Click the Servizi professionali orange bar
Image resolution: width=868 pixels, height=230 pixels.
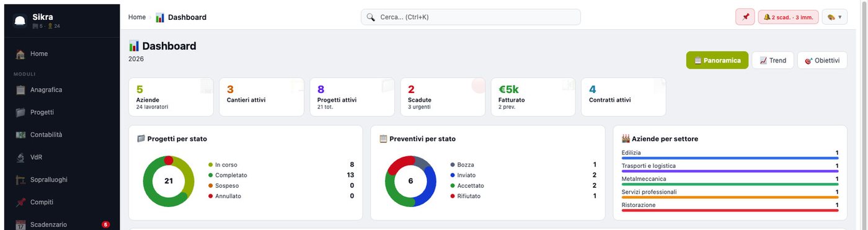pos(730,197)
